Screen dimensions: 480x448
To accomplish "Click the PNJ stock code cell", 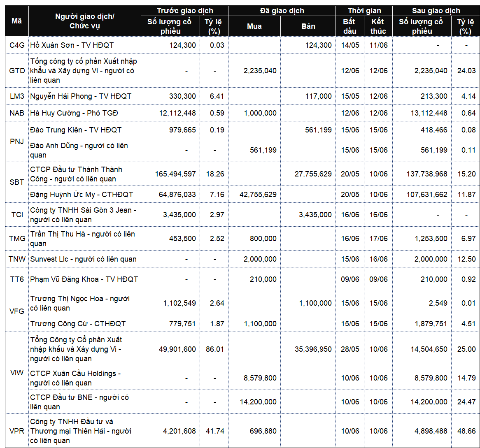I will click(x=17, y=142).
